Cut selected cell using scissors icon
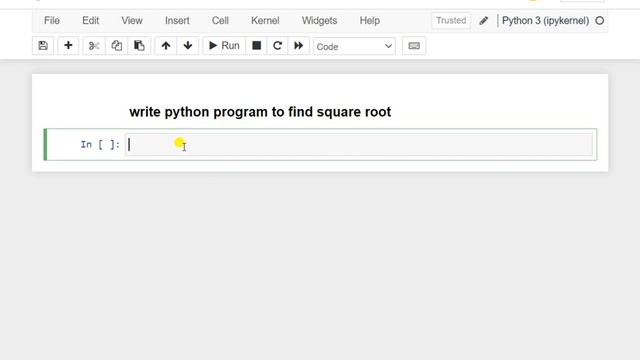640x360 pixels. [x=94, y=46]
